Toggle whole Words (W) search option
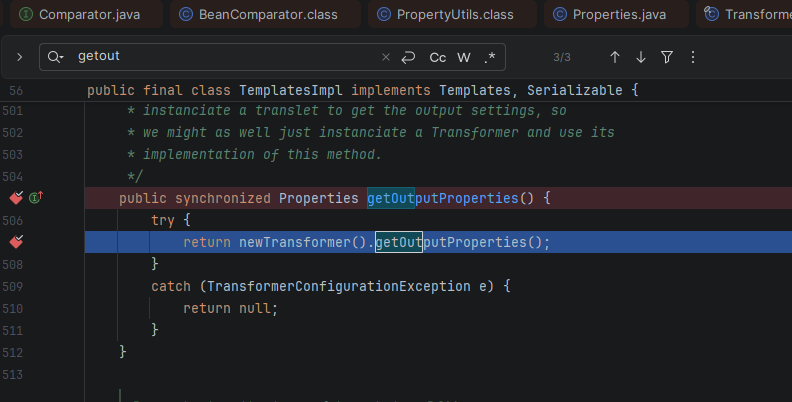Image resolution: width=792 pixels, height=402 pixels. pyautogui.click(x=464, y=57)
